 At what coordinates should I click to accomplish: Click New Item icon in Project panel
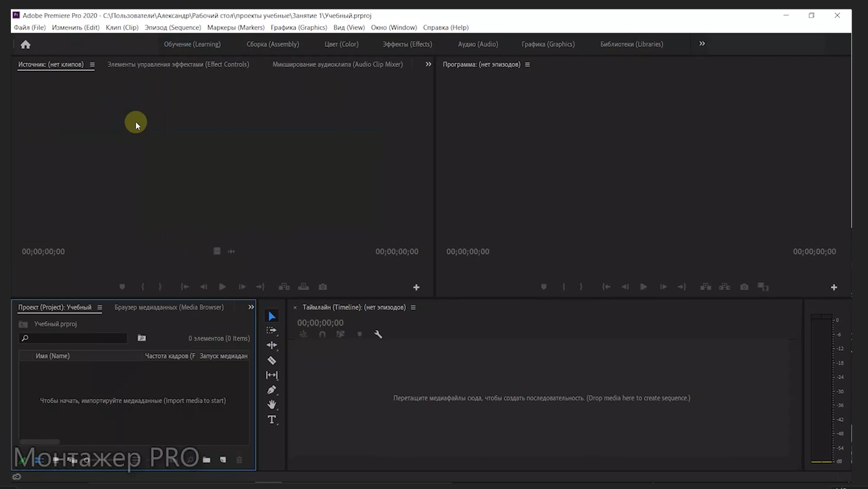point(223,460)
